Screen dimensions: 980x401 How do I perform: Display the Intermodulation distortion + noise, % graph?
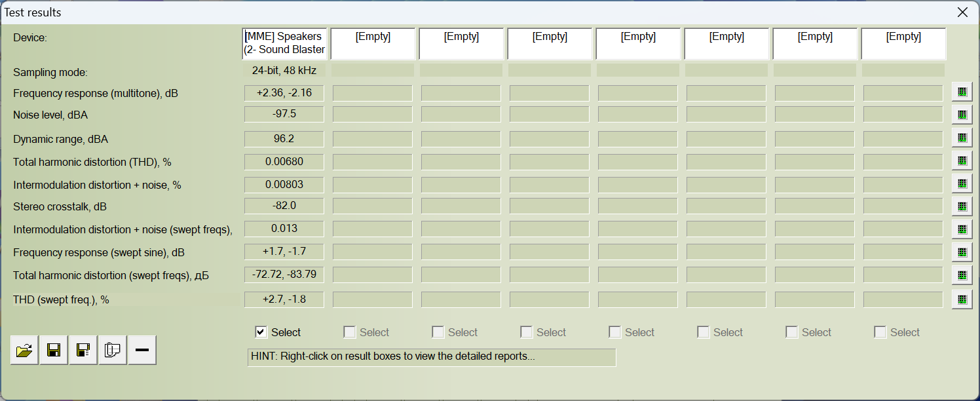[x=962, y=183]
